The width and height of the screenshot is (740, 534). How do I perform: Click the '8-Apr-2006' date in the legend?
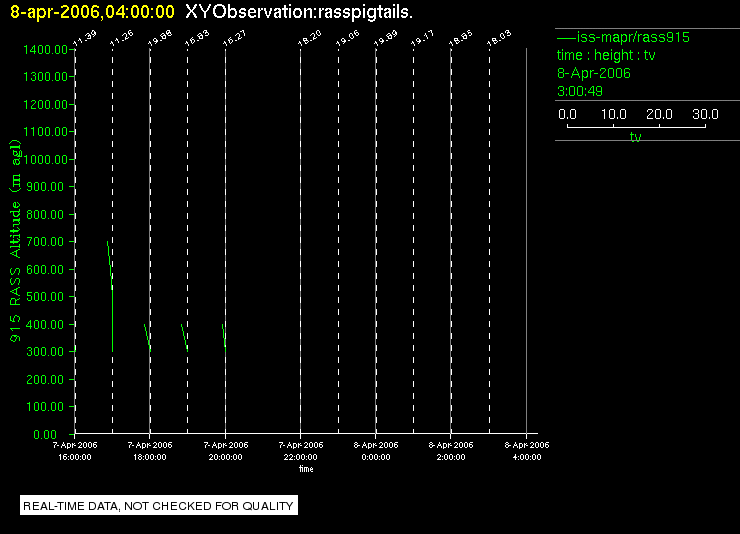594,73
